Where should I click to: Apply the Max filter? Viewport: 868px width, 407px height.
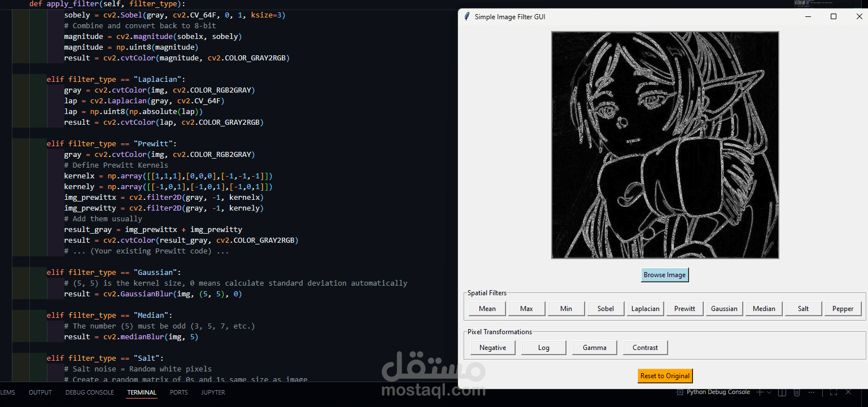coord(527,308)
